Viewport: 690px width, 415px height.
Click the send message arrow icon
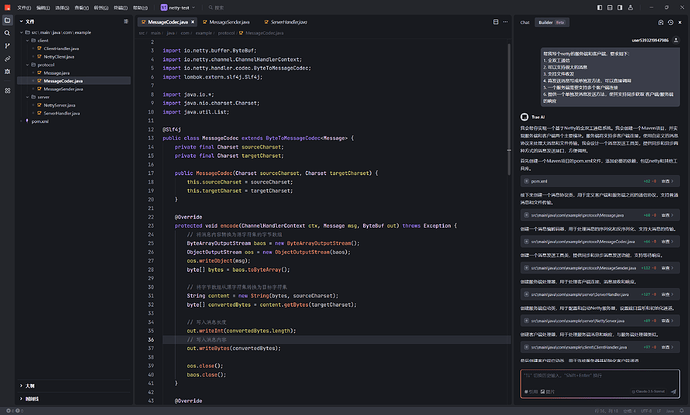tap(673, 391)
